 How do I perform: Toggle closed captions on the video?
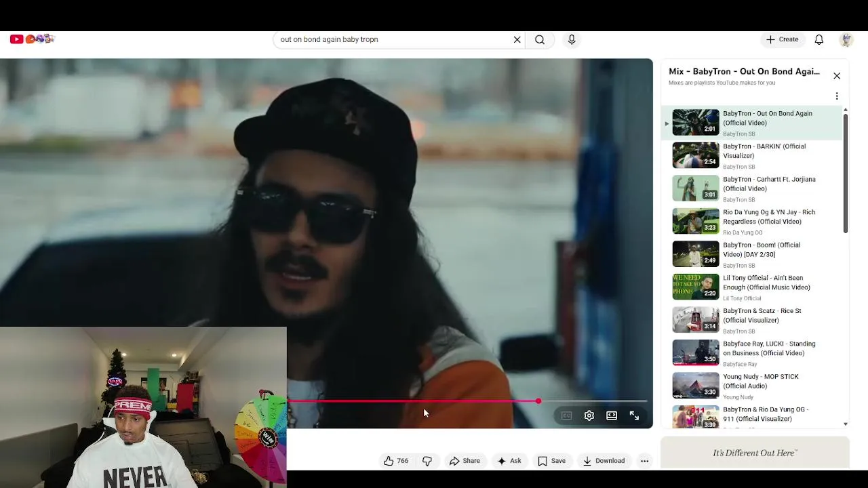(x=566, y=415)
